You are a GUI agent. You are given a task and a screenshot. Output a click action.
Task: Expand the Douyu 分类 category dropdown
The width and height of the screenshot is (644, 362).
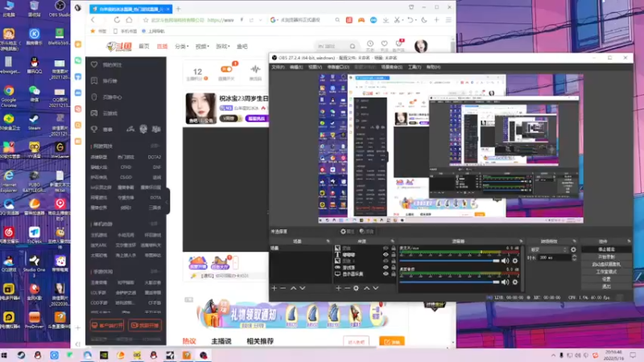182,47
